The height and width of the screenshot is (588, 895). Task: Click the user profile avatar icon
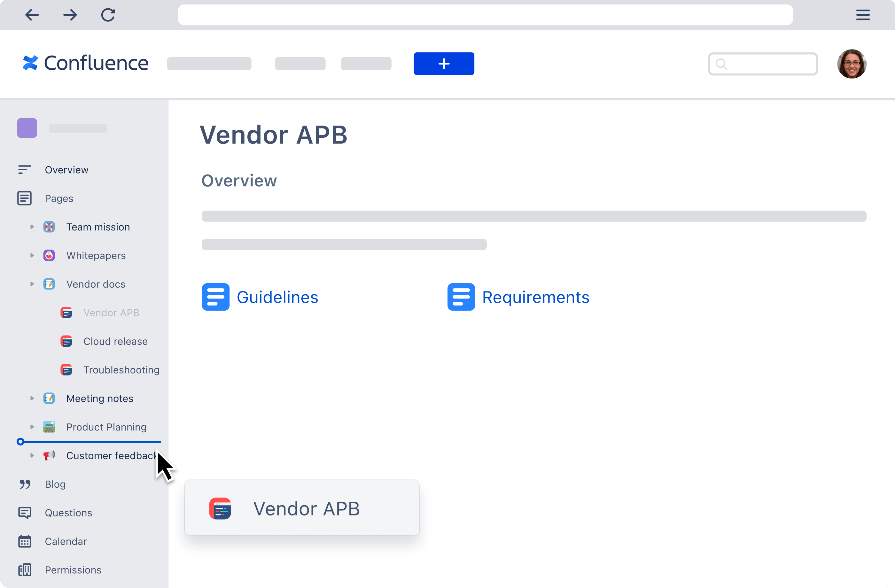pyautogui.click(x=852, y=64)
